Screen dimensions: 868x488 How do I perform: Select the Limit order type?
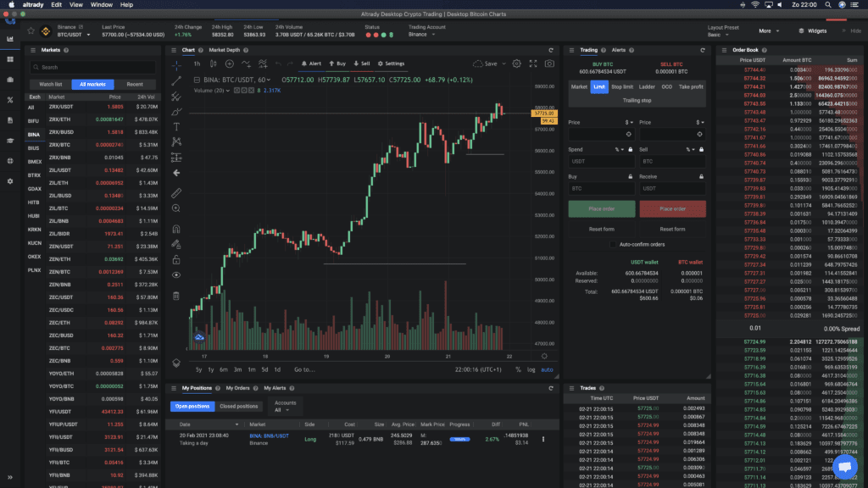(599, 86)
